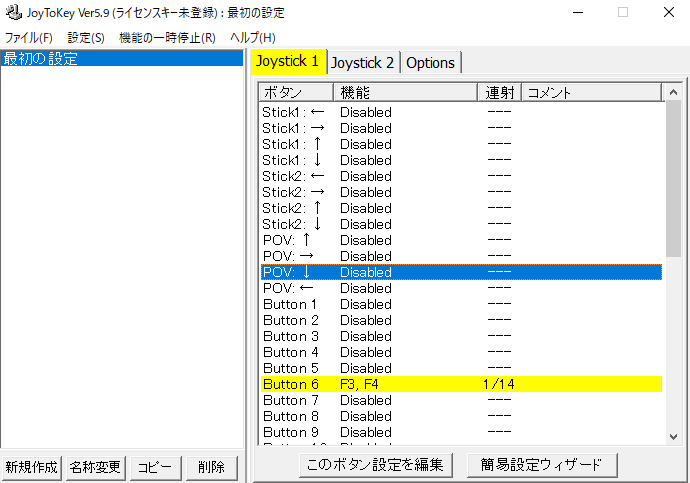This screenshot has height=483, width=690.
Task: Select the highlighted POV: ↓ row
Action: point(461,272)
